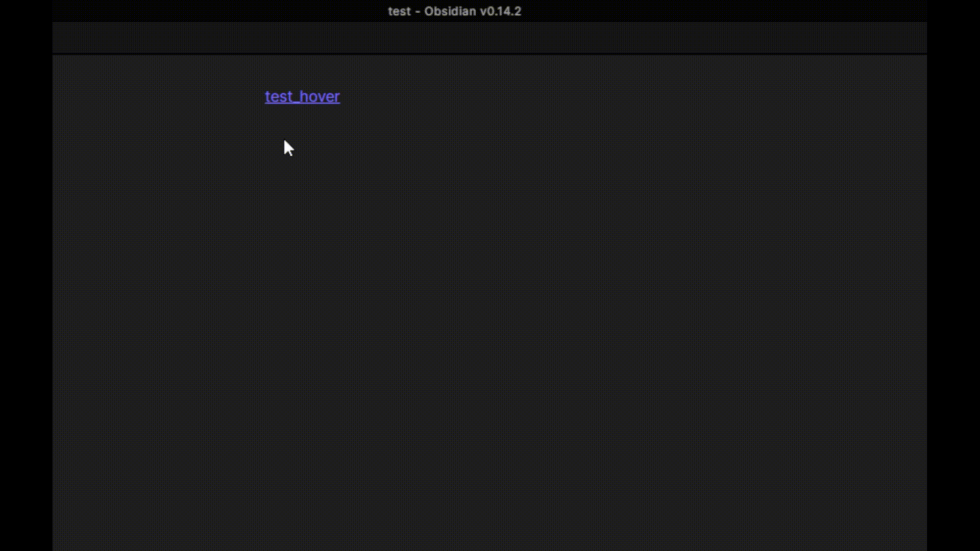This screenshot has width=980, height=551.
Task: Click the title reading test - Obsidian v0.14.2
Action: pyautogui.click(x=454, y=11)
